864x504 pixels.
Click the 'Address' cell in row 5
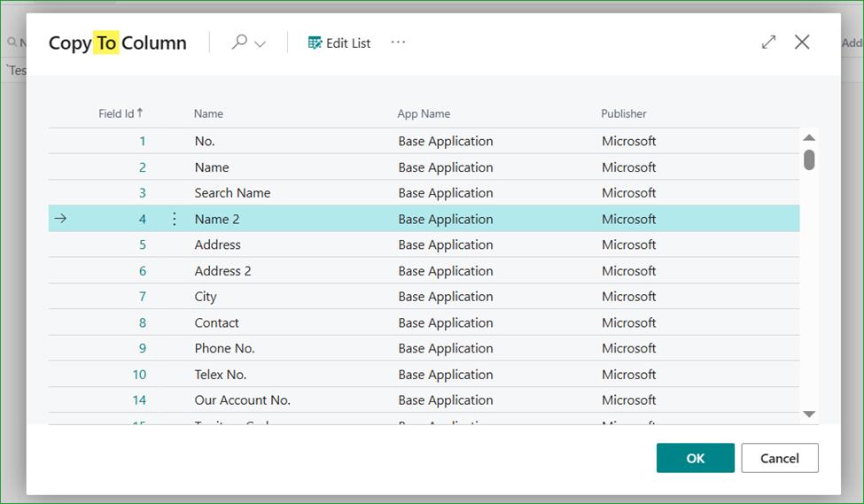(217, 244)
